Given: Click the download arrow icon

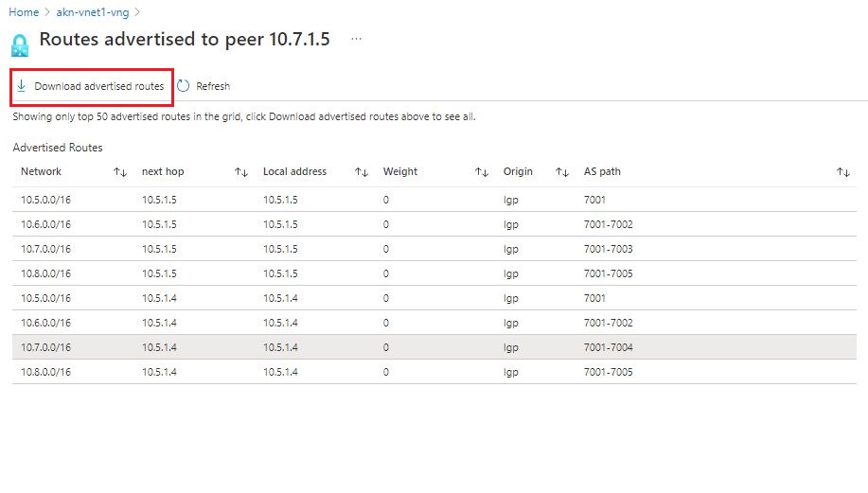Looking at the screenshot, I should 22,86.
